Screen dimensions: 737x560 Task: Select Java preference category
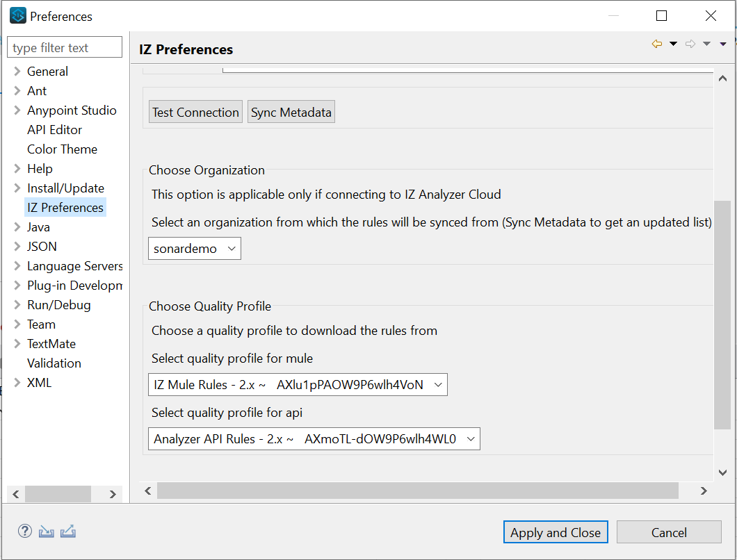point(38,227)
